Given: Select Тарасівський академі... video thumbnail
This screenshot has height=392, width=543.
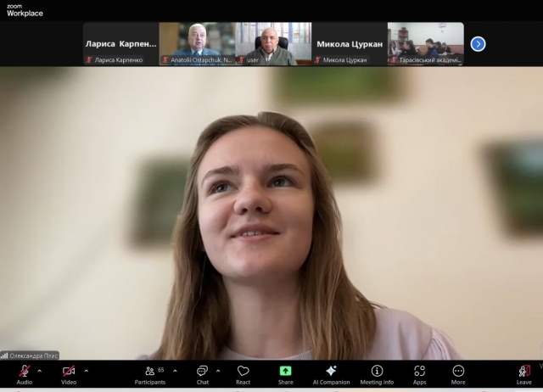Looking at the screenshot, I should [426, 44].
